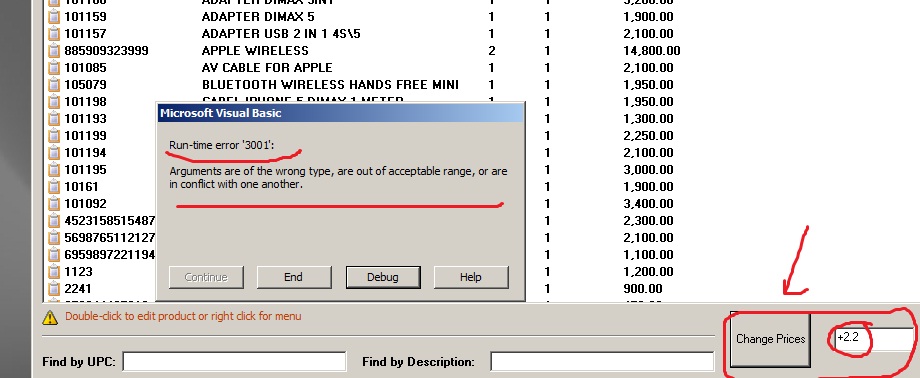Click price 3,000.00
This screenshot has height=378, width=920.
648,170
